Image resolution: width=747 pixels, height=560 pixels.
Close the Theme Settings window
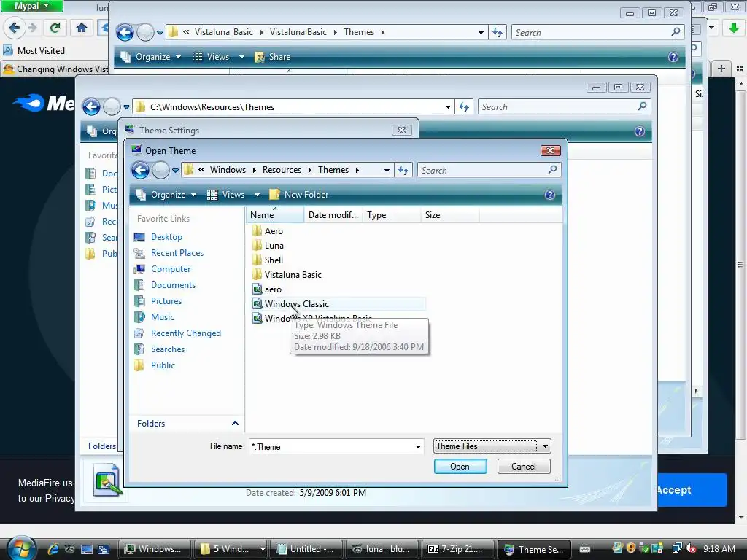pyautogui.click(x=402, y=130)
